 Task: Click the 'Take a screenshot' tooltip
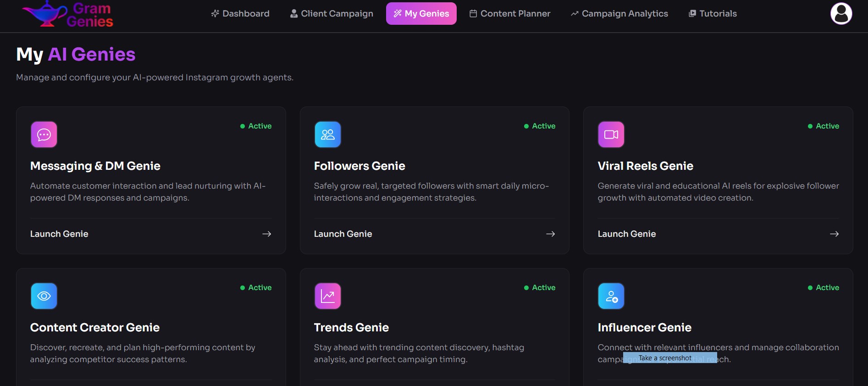pos(670,358)
